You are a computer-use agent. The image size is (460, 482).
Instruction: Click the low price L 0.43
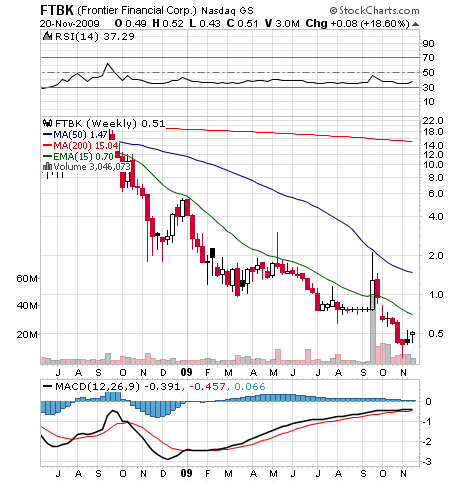point(205,24)
